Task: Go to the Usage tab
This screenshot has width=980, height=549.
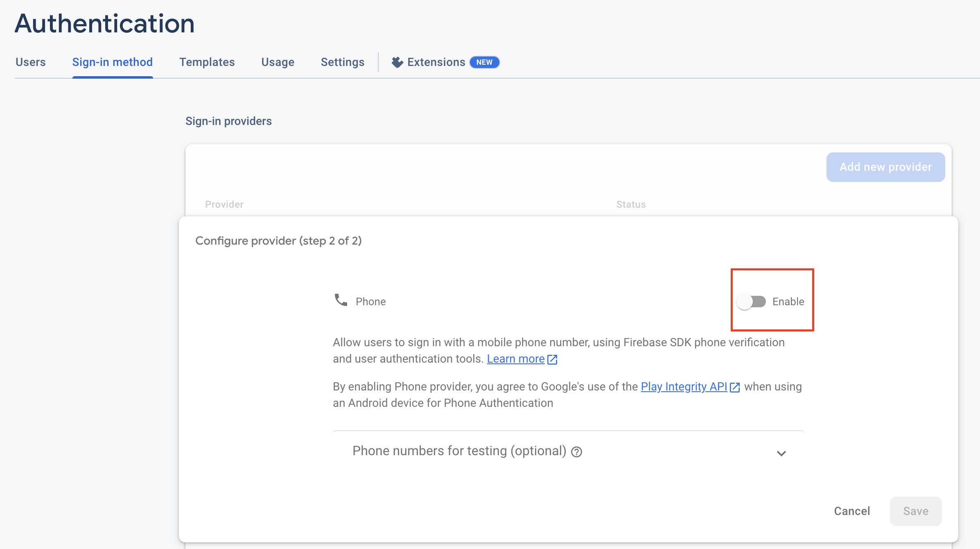Action: [x=278, y=62]
